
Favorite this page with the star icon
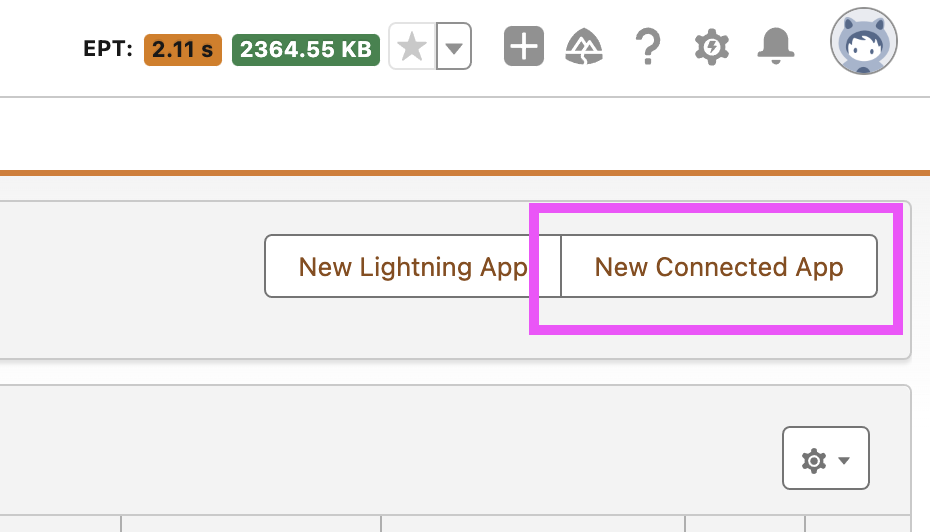click(412, 47)
